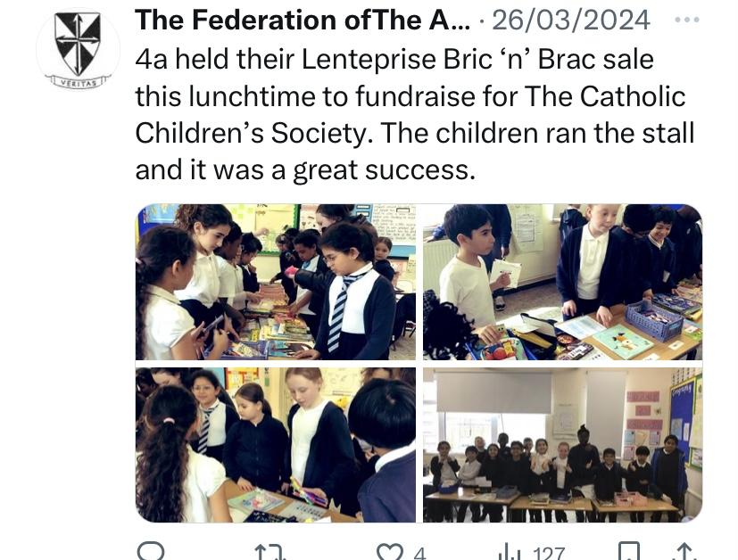
Task: Open the three-dot more options menu
Action: [687, 20]
